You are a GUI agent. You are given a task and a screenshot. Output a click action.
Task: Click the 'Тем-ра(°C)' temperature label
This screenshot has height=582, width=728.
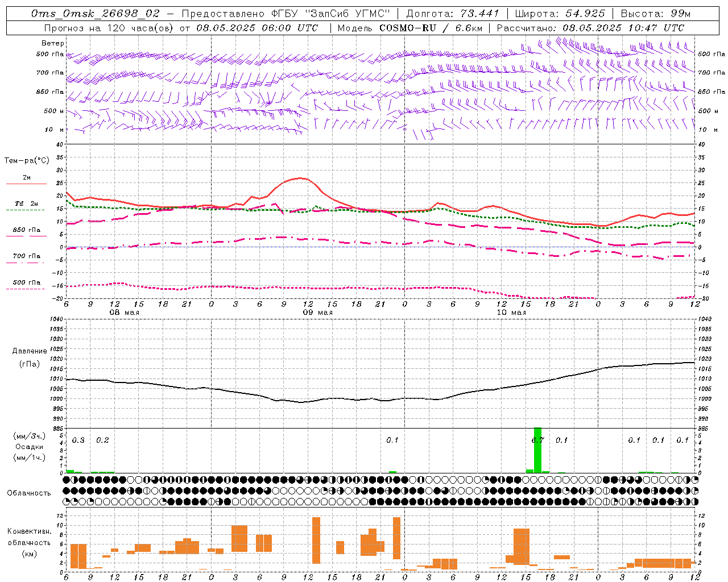pyautogui.click(x=27, y=161)
